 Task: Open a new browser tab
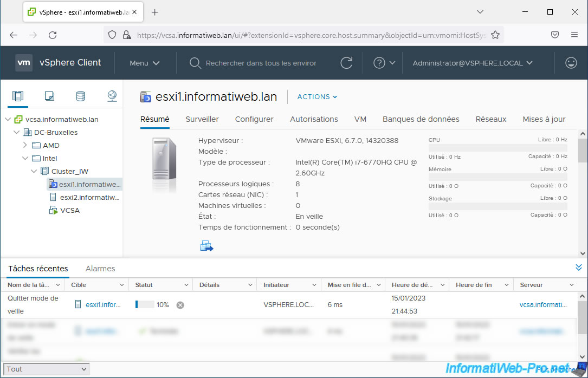[155, 12]
